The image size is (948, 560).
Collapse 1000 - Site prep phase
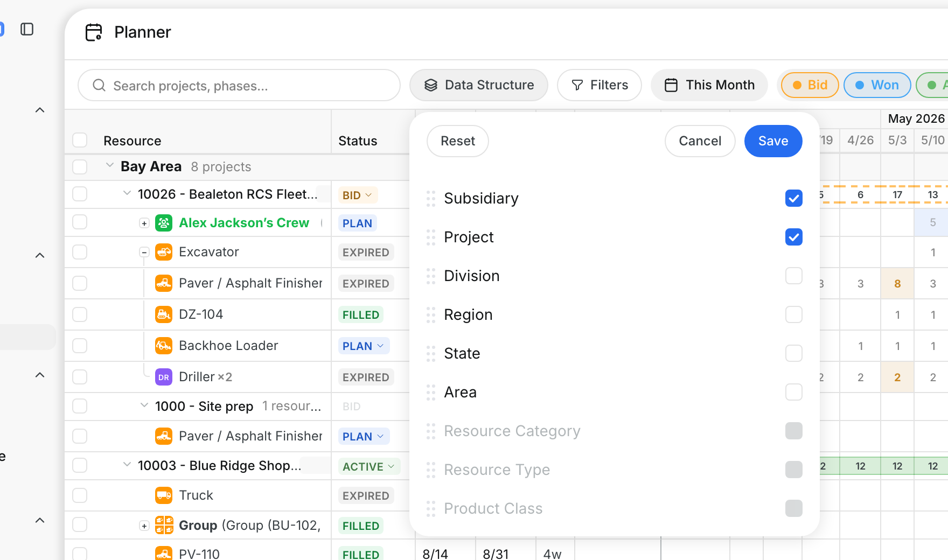(144, 405)
